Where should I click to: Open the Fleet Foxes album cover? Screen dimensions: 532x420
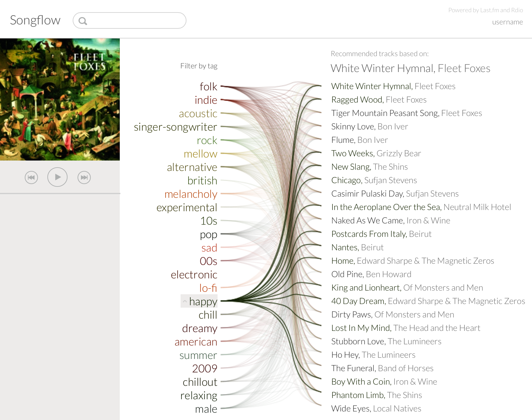tap(60, 99)
